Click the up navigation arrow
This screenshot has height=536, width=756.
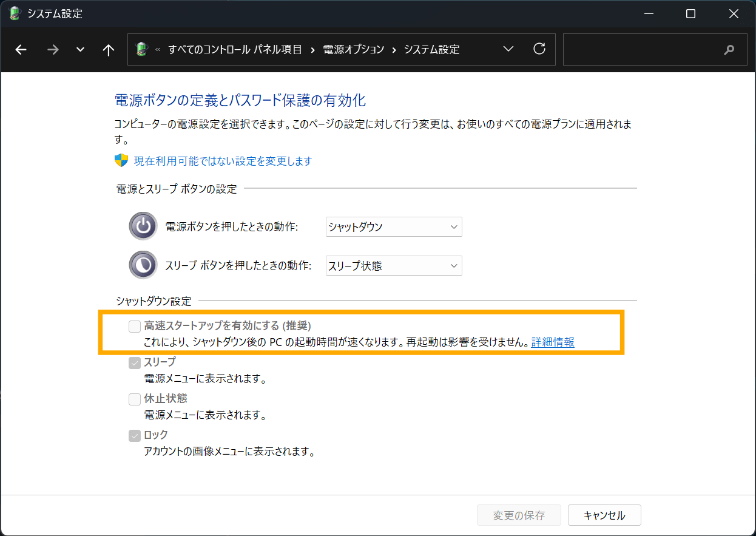(108, 49)
